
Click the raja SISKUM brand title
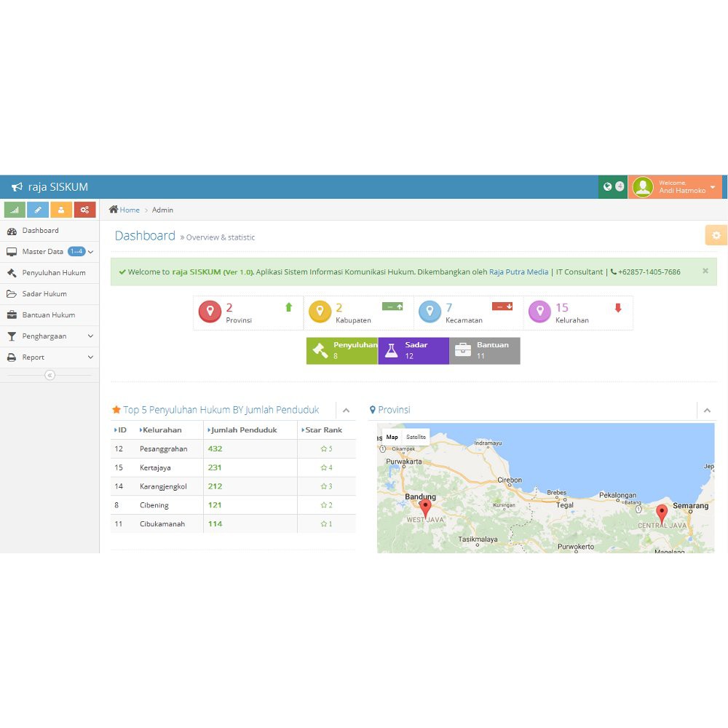58,186
